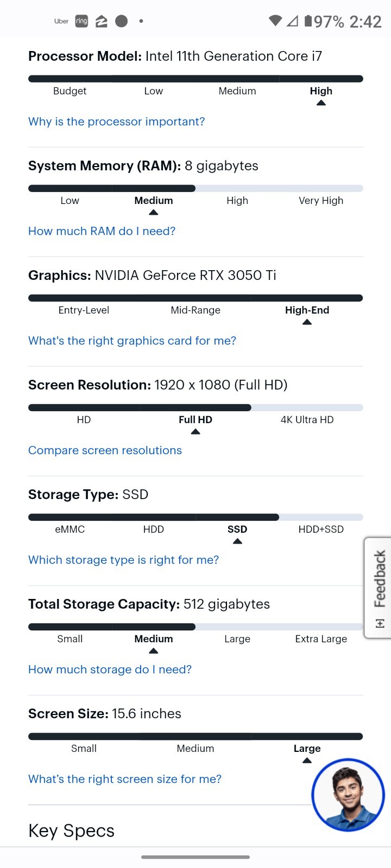Screen dimensions: 391x868
Task: Tap the Zillow notification icon in status bar
Action: [102, 21]
